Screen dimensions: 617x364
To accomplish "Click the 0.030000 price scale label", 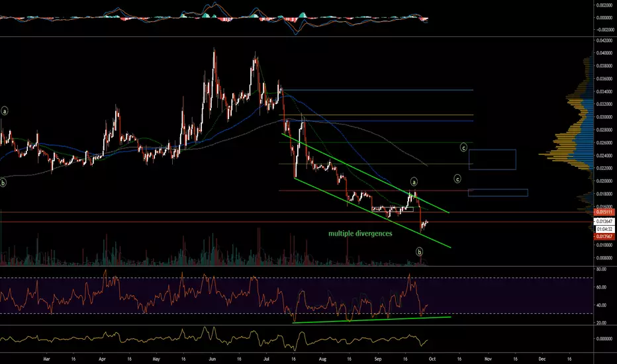I will (x=604, y=117).
